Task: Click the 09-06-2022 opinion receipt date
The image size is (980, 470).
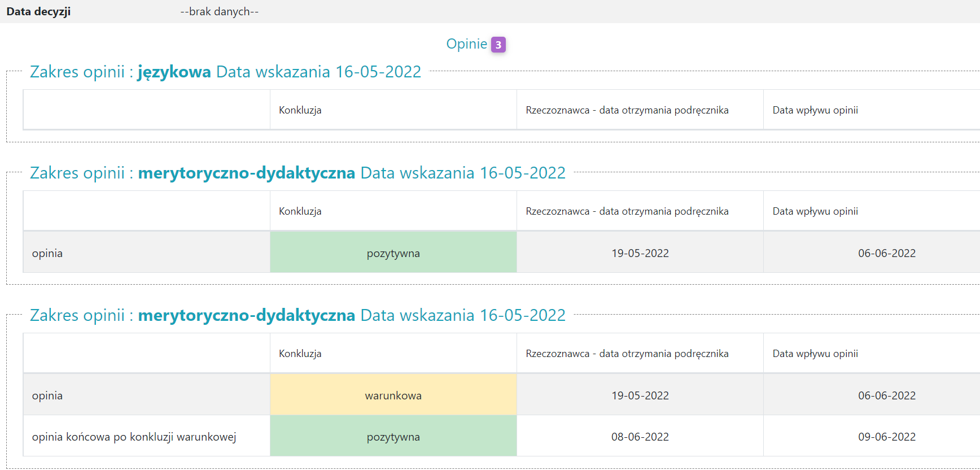Action: (886, 437)
